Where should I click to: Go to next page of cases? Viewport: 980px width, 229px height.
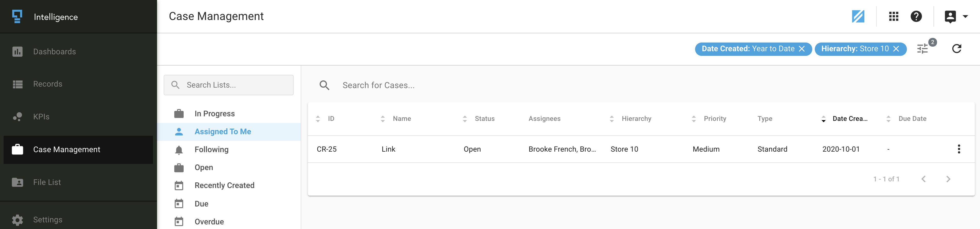click(x=948, y=179)
